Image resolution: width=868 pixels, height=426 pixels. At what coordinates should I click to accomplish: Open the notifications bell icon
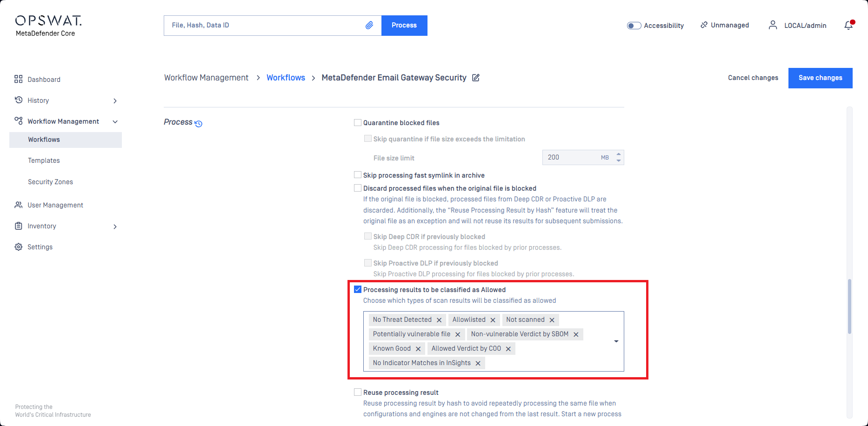click(x=849, y=25)
